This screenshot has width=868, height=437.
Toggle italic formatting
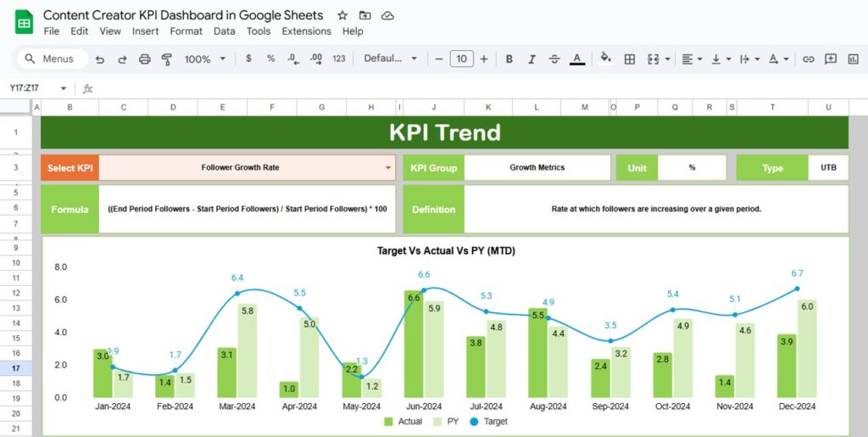tap(532, 59)
